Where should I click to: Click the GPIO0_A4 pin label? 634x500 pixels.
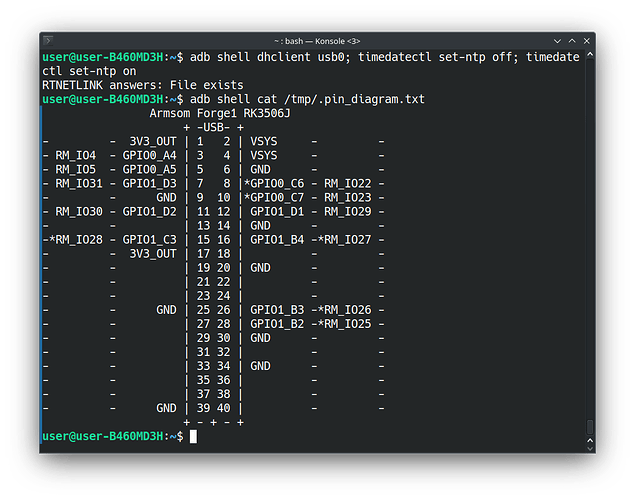(149, 156)
